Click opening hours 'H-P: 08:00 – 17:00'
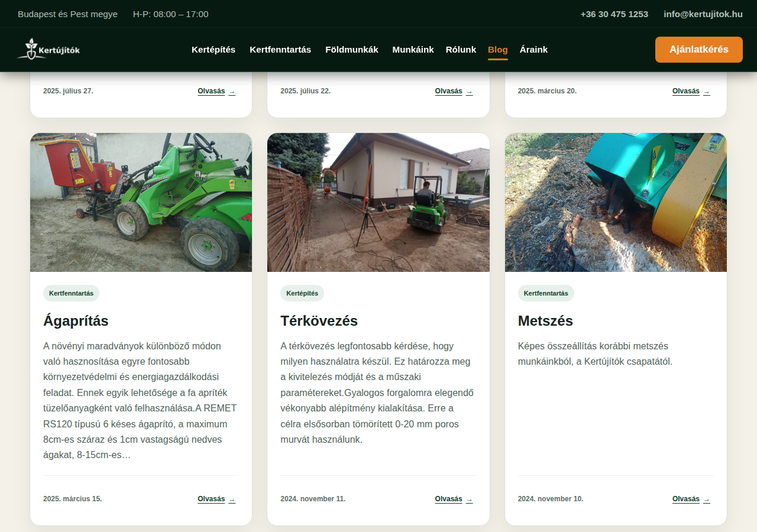 pos(170,14)
